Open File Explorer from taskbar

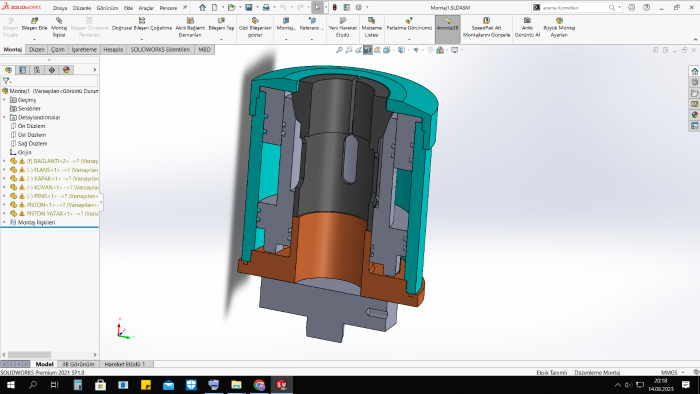(236, 385)
